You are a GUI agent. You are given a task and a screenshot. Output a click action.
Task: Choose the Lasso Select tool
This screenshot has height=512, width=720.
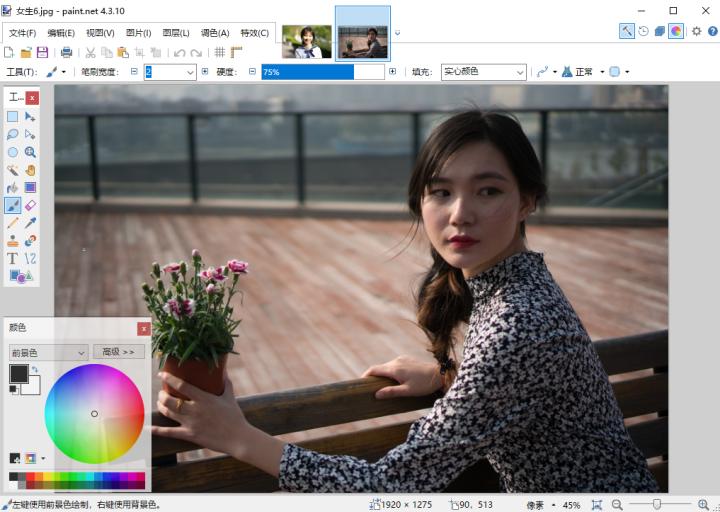point(13,134)
